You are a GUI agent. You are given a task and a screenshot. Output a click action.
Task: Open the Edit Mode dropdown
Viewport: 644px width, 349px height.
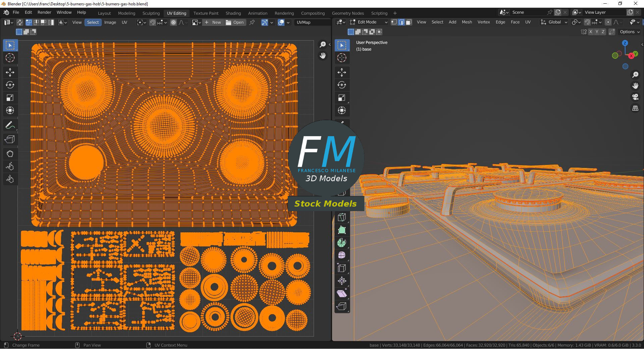coord(369,22)
